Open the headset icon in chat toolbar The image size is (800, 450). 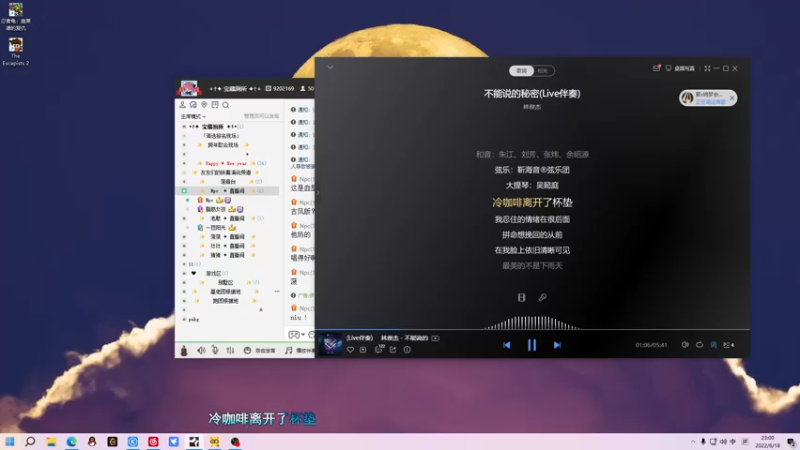(193, 105)
